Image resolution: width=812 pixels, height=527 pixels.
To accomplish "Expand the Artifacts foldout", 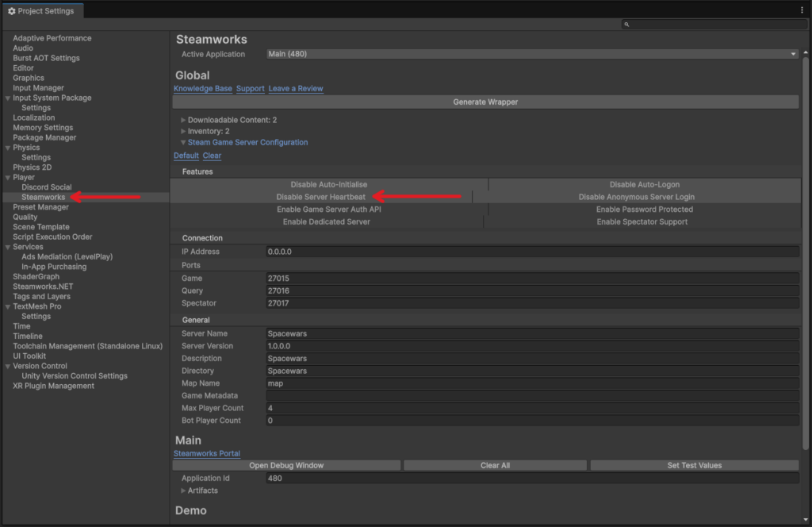I will [183, 490].
